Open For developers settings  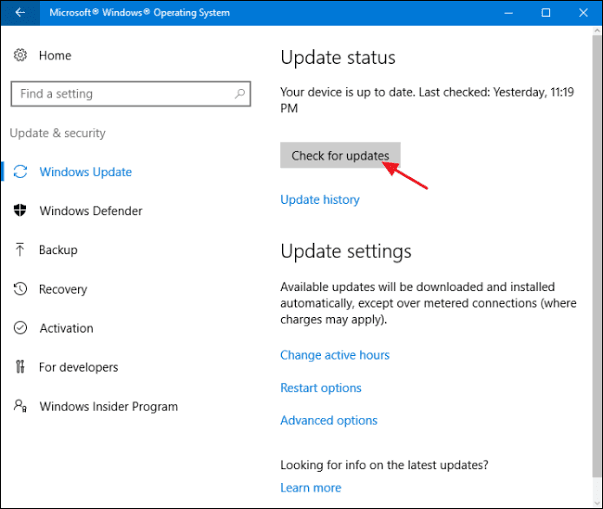(x=78, y=367)
